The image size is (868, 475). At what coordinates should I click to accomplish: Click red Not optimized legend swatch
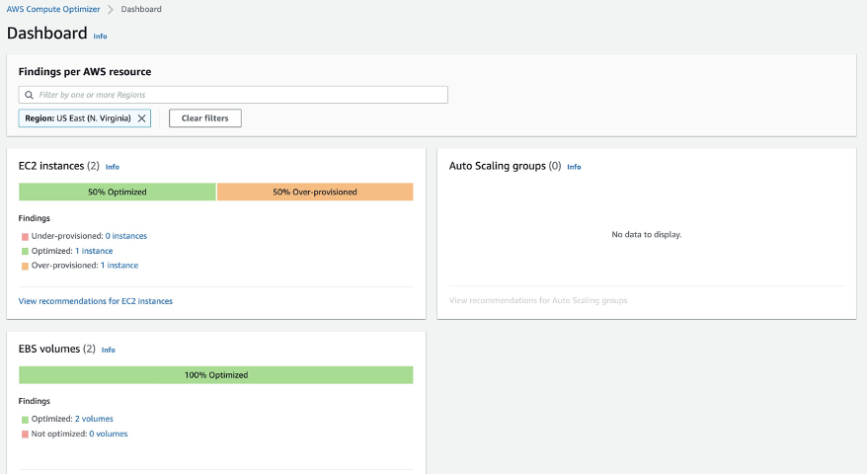[x=25, y=435]
